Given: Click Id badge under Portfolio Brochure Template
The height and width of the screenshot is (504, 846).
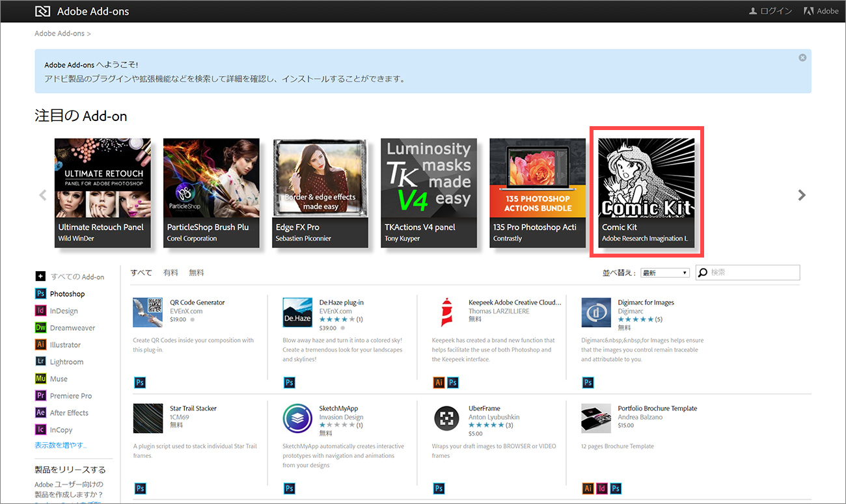Looking at the screenshot, I should [602, 488].
